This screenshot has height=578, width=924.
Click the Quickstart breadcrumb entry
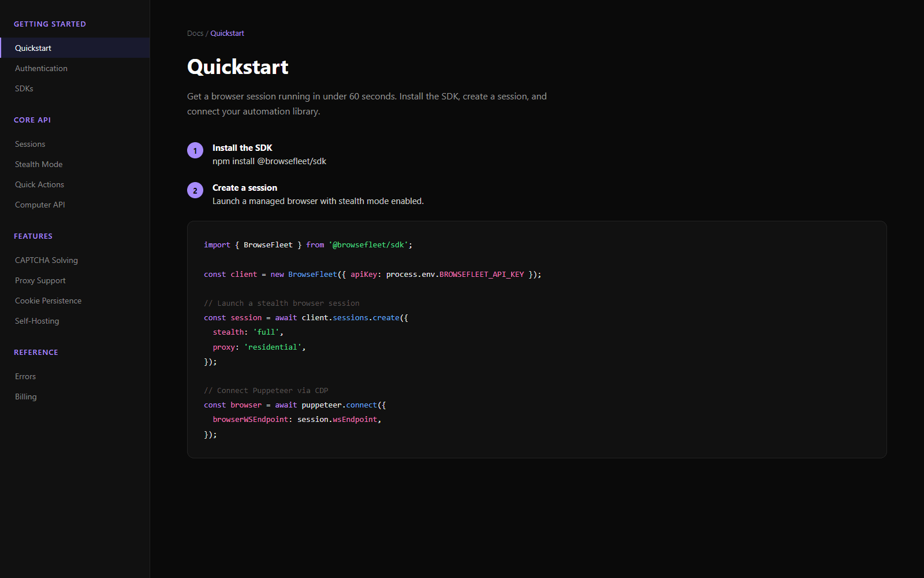(x=227, y=33)
